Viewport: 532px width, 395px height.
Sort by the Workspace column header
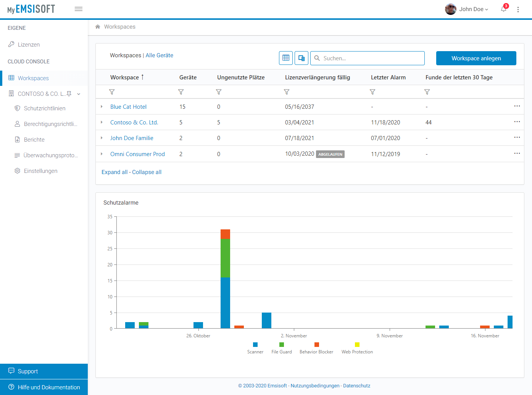point(124,77)
